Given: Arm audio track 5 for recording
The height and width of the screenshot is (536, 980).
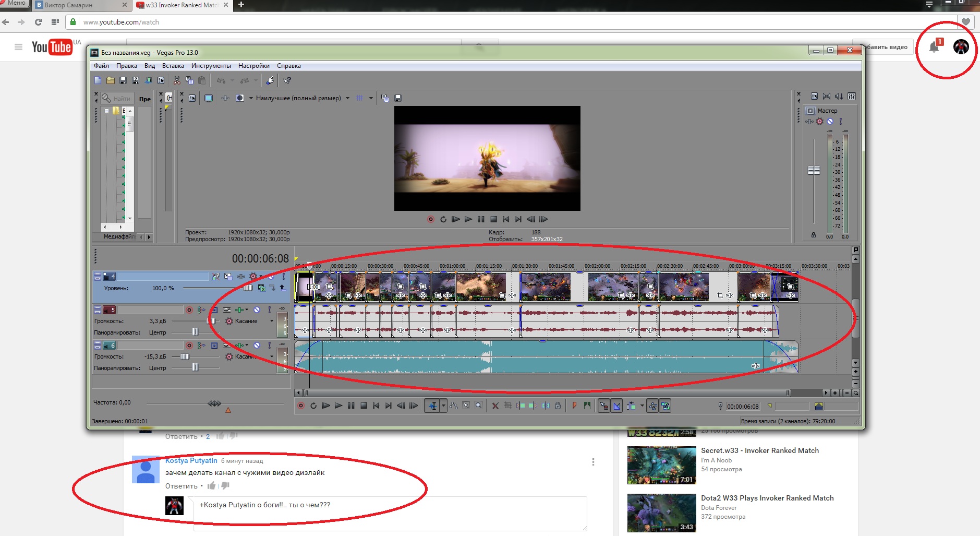Looking at the screenshot, I should [189, 309].
